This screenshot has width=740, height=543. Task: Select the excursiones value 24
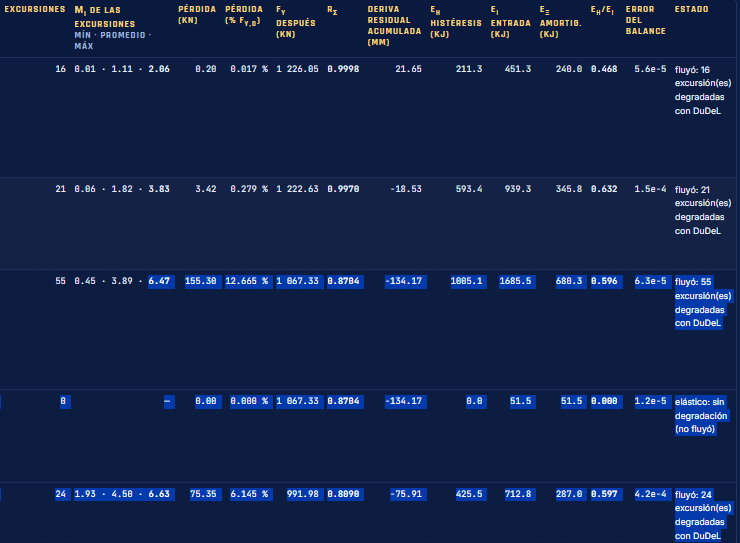coord(60,494)
